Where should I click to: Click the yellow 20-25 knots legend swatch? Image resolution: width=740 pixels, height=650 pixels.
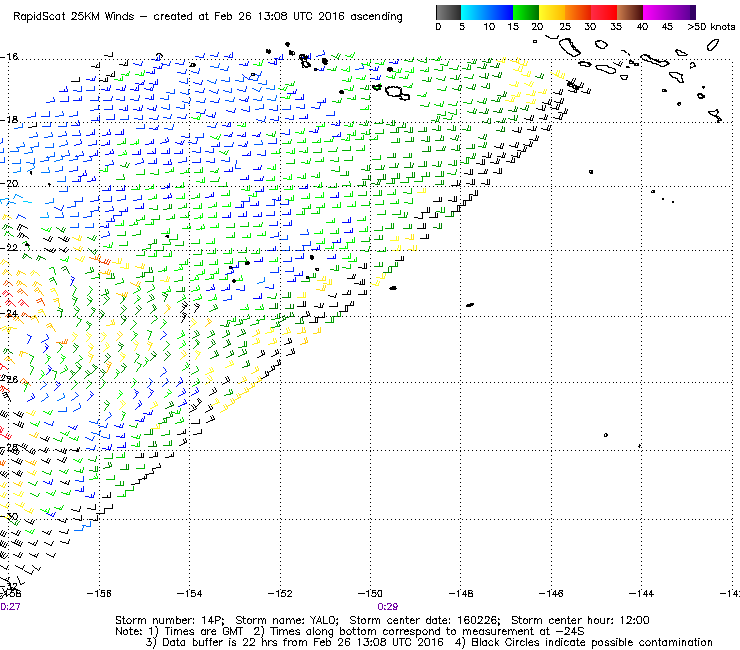click(552, 12)
